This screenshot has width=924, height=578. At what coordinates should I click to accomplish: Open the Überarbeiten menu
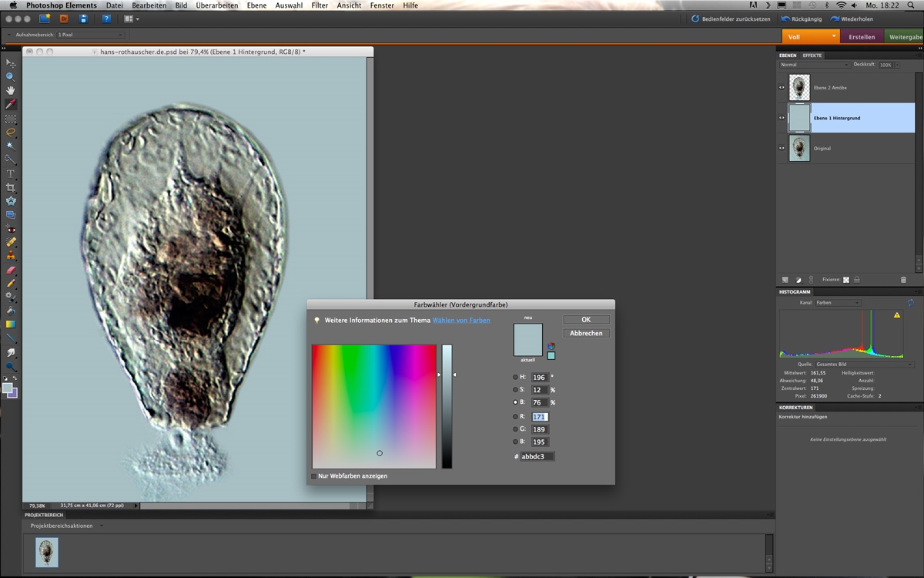point(216,5)
